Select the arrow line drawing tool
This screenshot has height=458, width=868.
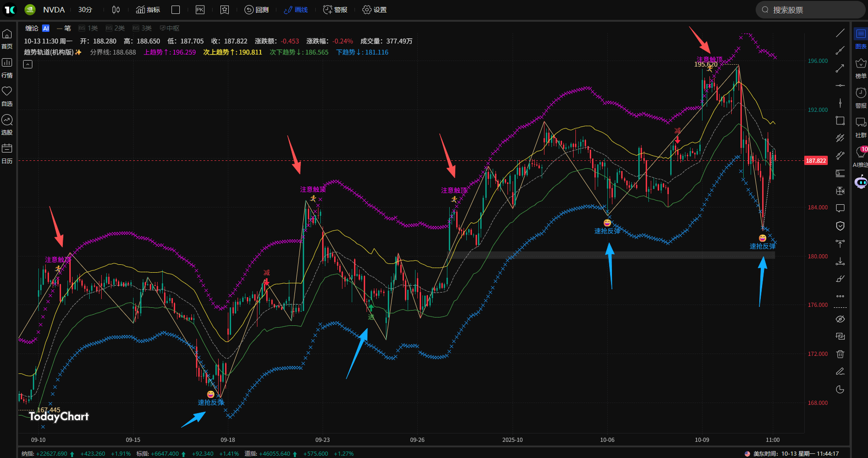(x=840, y=68)
